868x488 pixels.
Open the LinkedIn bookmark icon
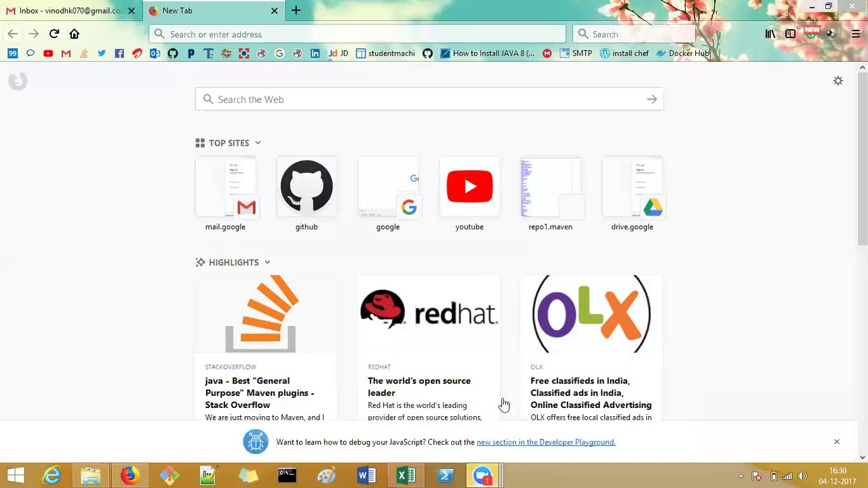point(315,54)
